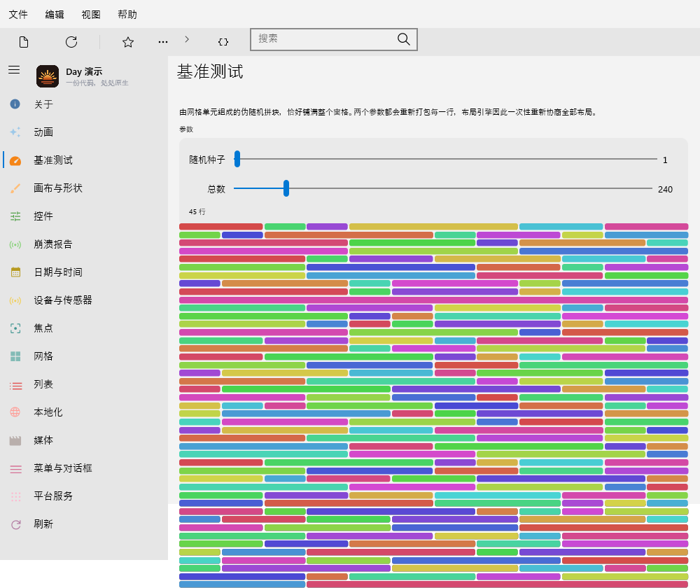Focus the 搜索 search field
700x588 pixels.
point(334,39)
